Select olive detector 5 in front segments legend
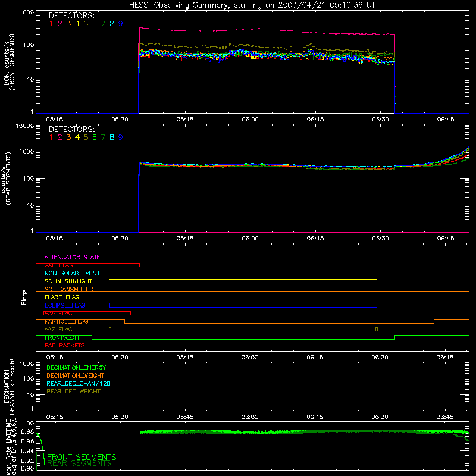The image size is (476, 476). (86, 23)
